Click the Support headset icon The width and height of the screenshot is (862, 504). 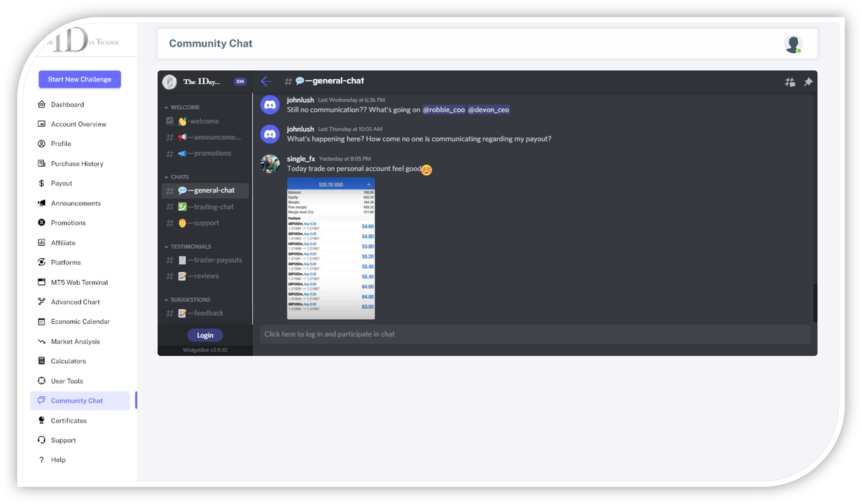[41, 440]
